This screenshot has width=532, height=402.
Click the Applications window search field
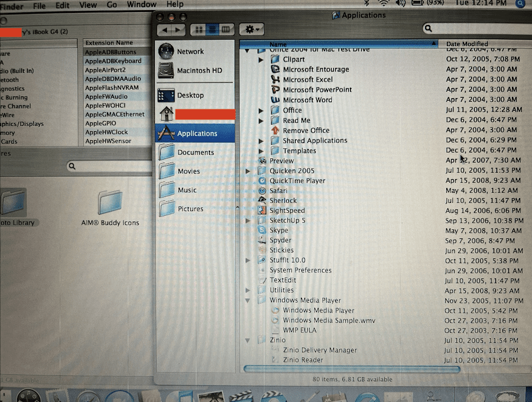click(x=476, y=29)
